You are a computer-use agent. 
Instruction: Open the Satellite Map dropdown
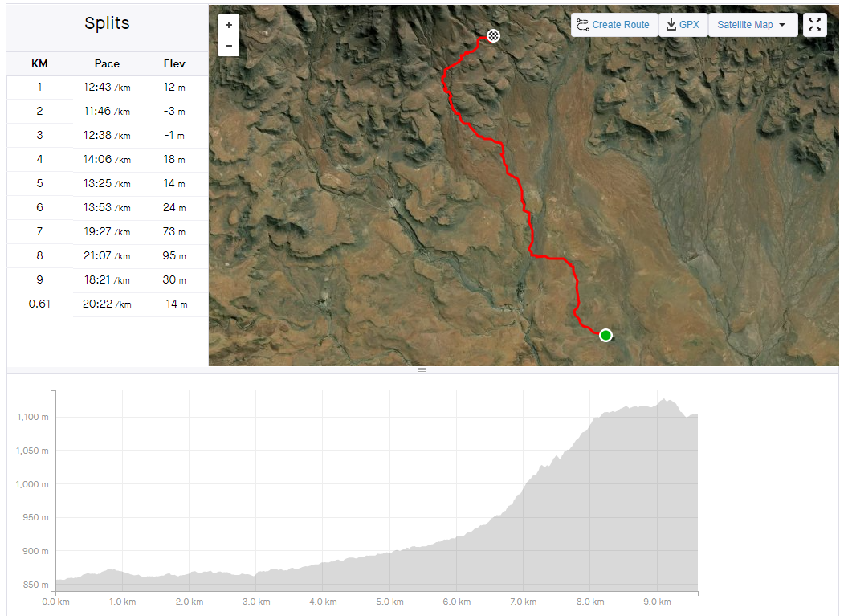[752, 25]
